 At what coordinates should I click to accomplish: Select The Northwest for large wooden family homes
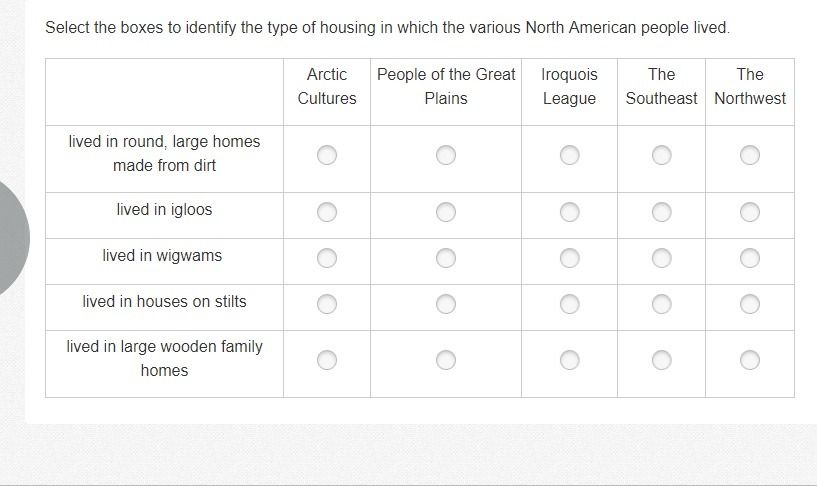pyautogui.click(x=750, y=360)
